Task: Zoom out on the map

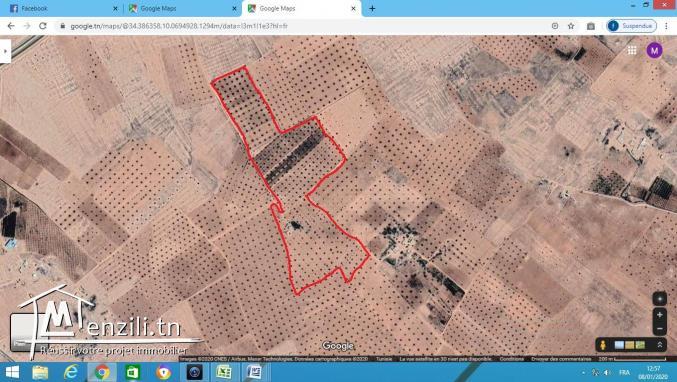Action: point(659,329)
